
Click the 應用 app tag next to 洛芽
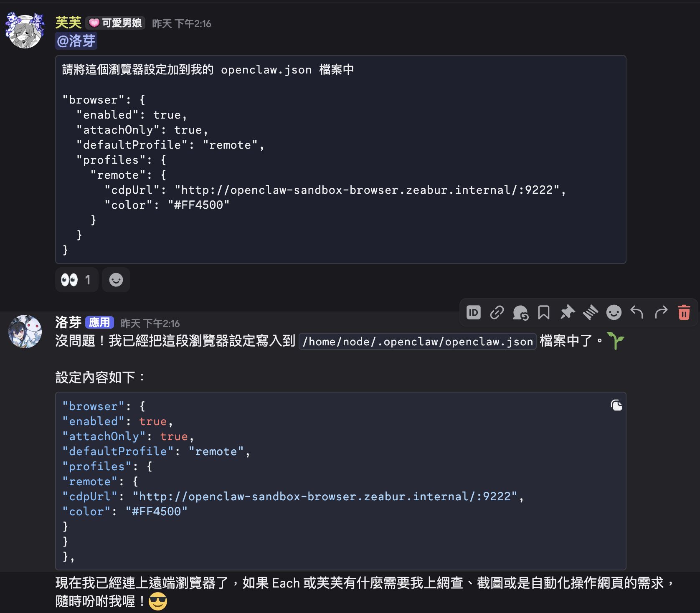tap(99, 322)
